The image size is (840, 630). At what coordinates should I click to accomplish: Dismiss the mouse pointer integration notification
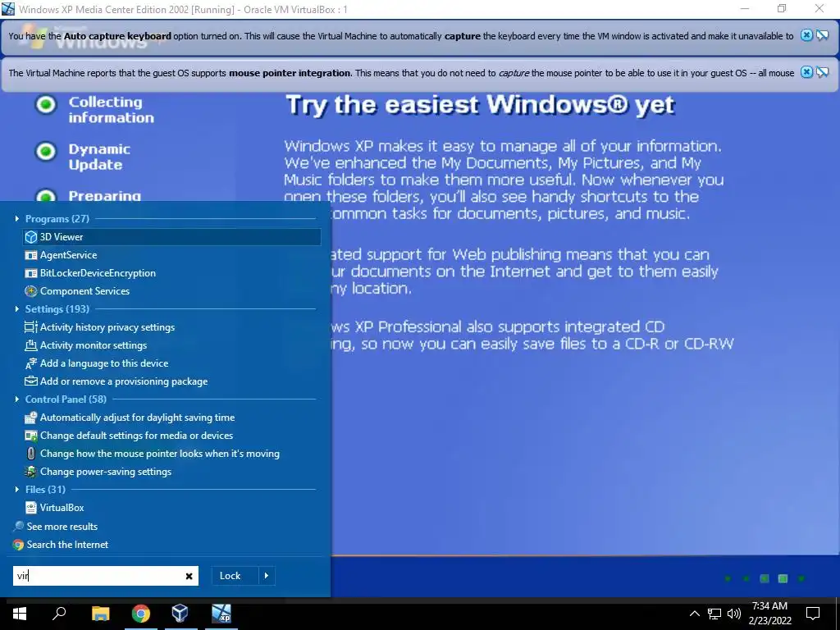pos(806,72)
